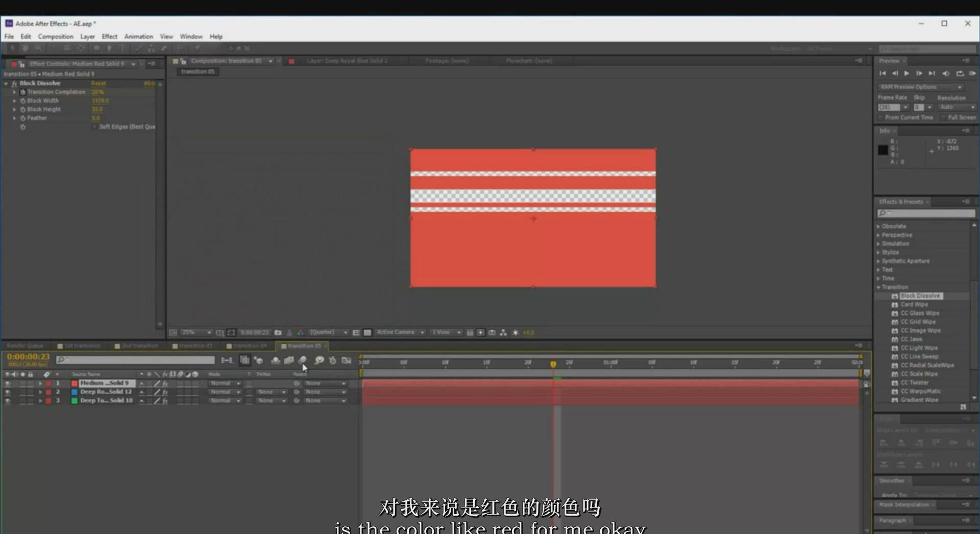The image size is (980, 534).
Task: Select Card Wipe in Effects & Presets
Action: 914,304
